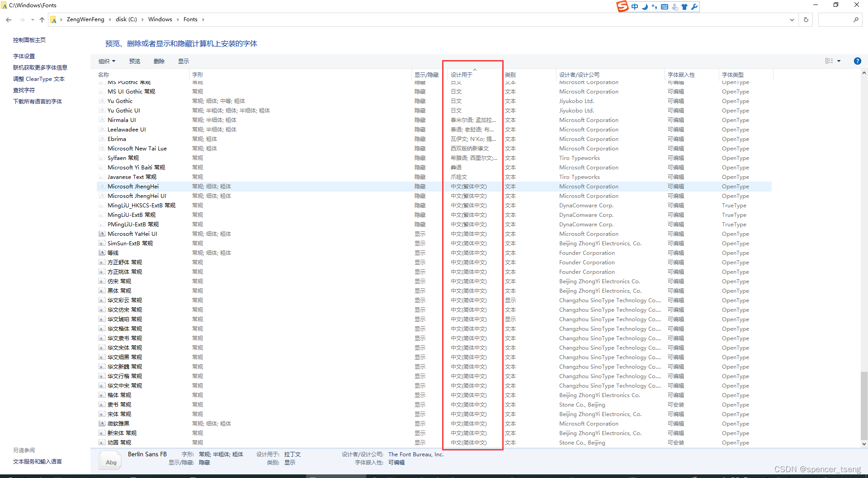Click the font icon beside SimSun-ExtB 常规
The image size is (868, 478).
[102, 243]
